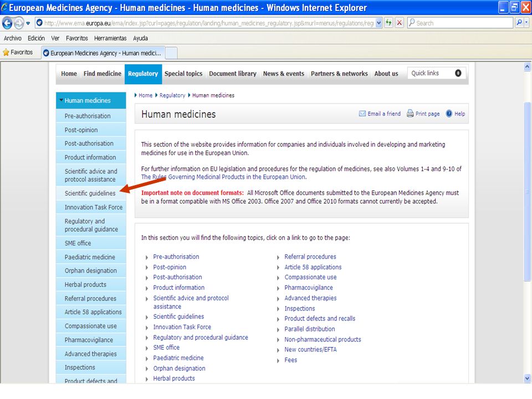The height and width of the screenshot is (399, 532).
Task: Click the Refresh page icon
Action: [x=389, y=23]
